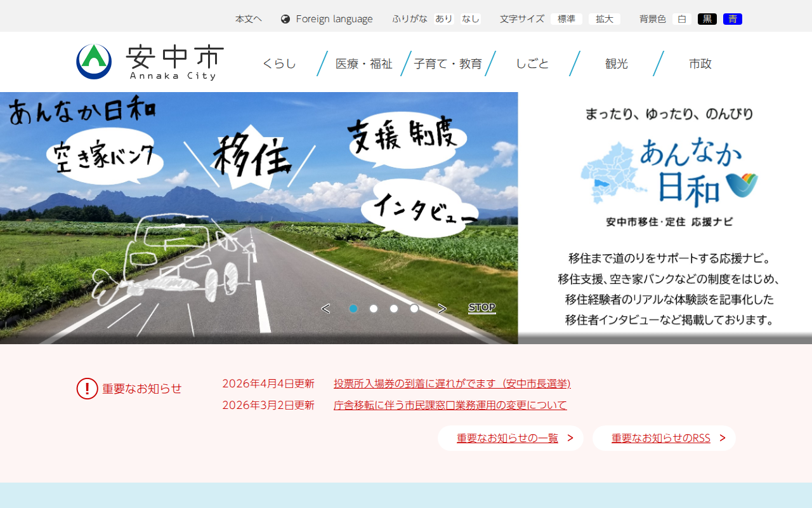Set background color to 青
812x508 pixels.
tap(733, 18)
